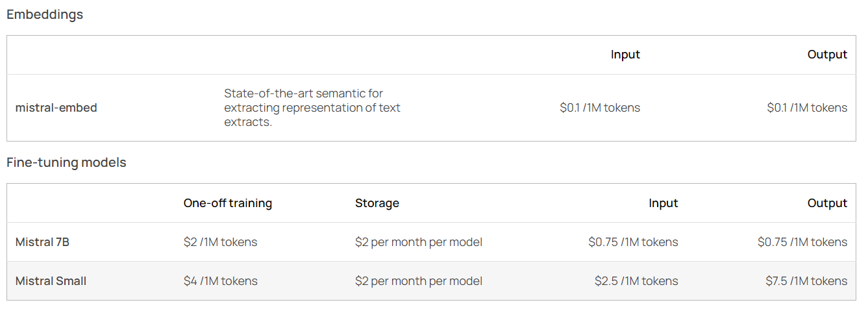Click Mistral 7B storage cost cell
Screen dimensions: 868x322
click(419, 242)
